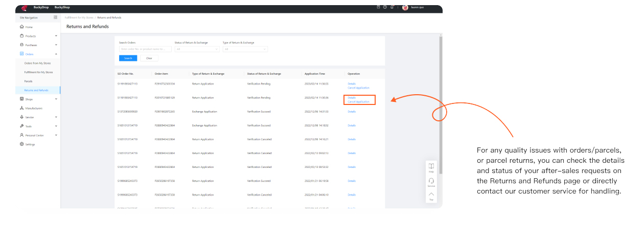Click username lauren guo in top bar
Viewport: 644px width, 234px height.
[x=417, y=8]
